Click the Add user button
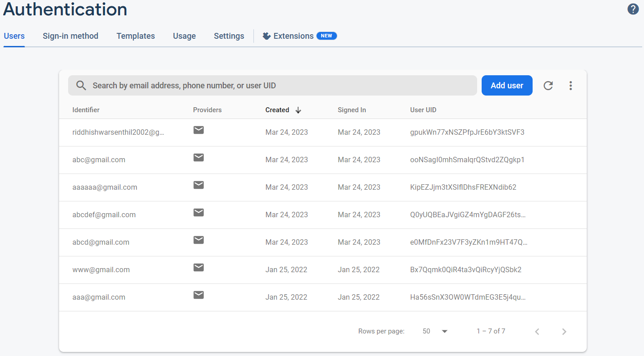644x356 pixels. [507, 86]
